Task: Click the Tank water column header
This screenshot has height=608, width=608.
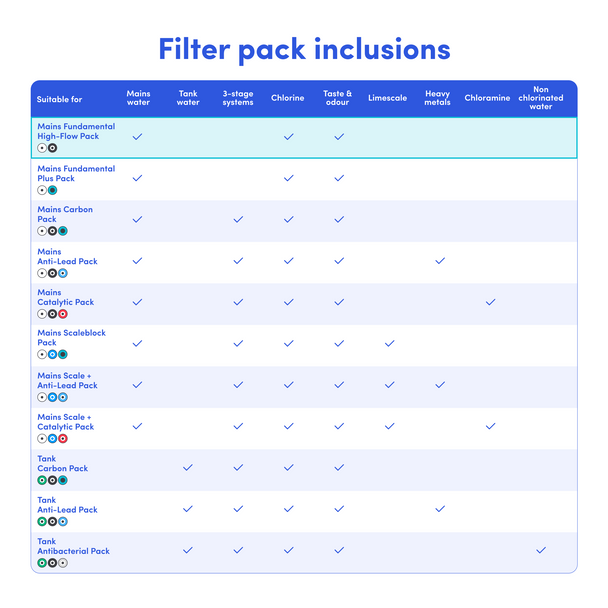Action: pyautogui.click(x=188, y=98)
